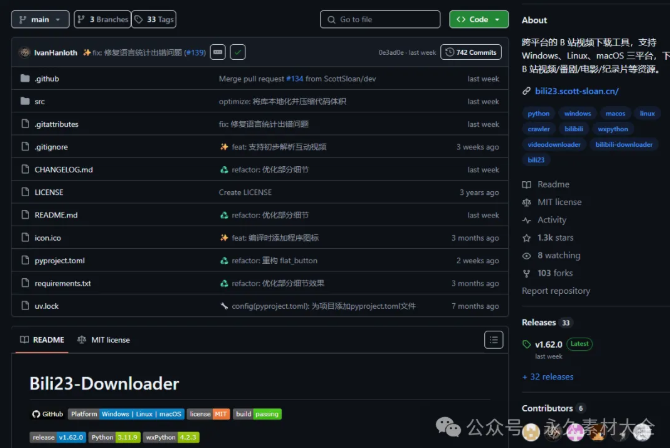This screenshot has width=670, height=448.
Task: Select the wxpython topic tag
Action: click(x=613, y=129)
